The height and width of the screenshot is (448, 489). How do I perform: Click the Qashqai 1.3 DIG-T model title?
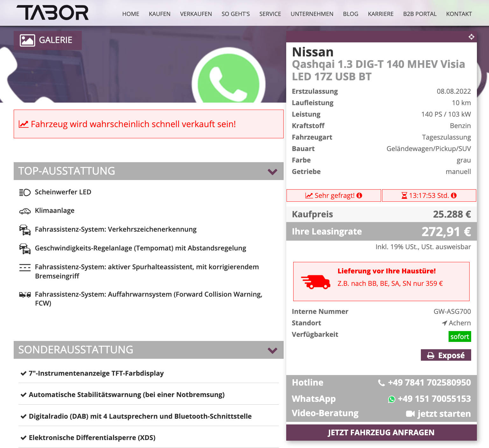(x=379, y=70)
